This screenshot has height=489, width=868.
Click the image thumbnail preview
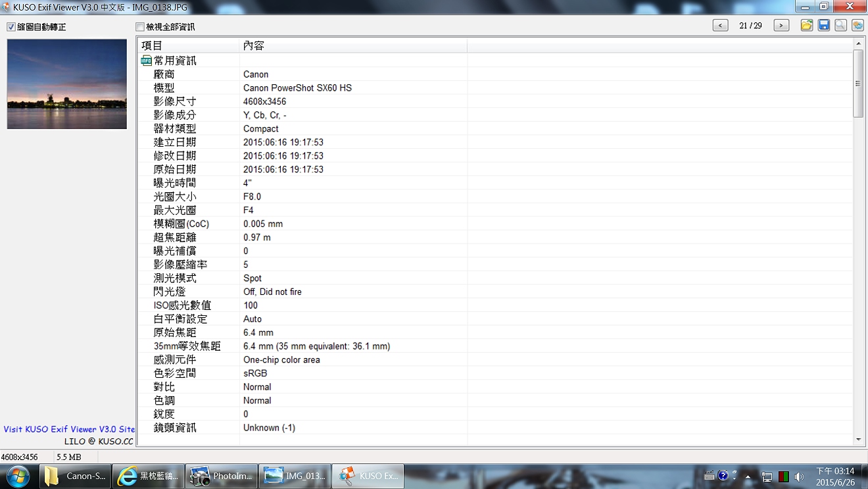tap(67, 84)
